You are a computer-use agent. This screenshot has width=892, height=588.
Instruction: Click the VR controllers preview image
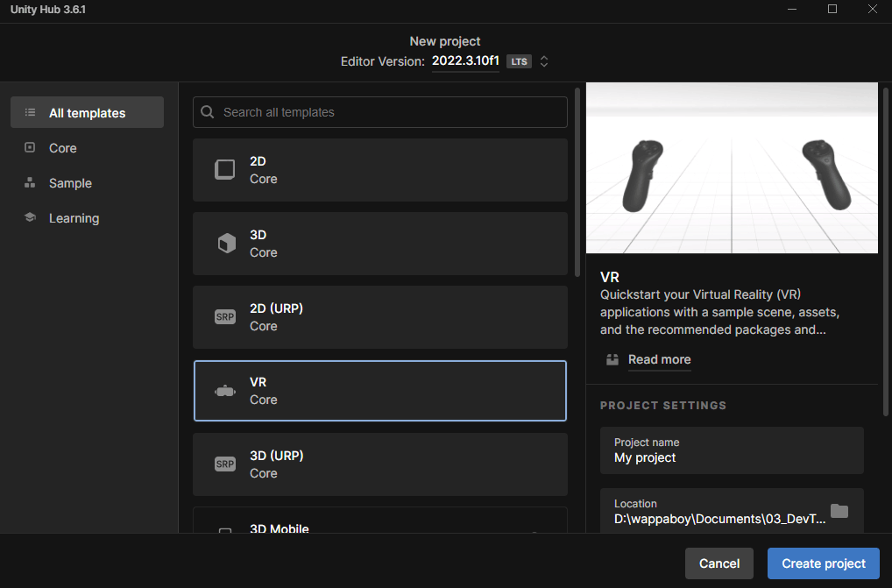click(732, 167)
